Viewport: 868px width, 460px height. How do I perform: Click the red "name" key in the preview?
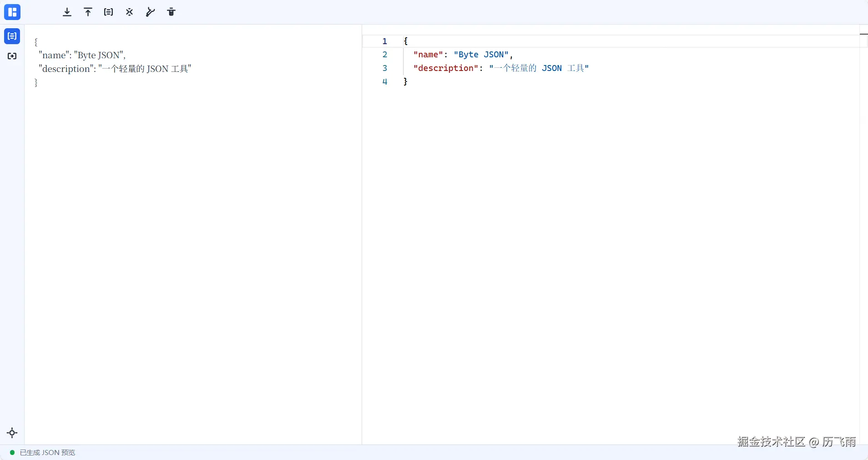pos(428,55)
